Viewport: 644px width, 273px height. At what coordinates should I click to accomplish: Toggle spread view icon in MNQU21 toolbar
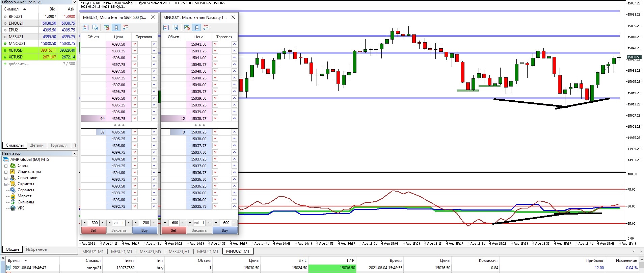point(196,27)
